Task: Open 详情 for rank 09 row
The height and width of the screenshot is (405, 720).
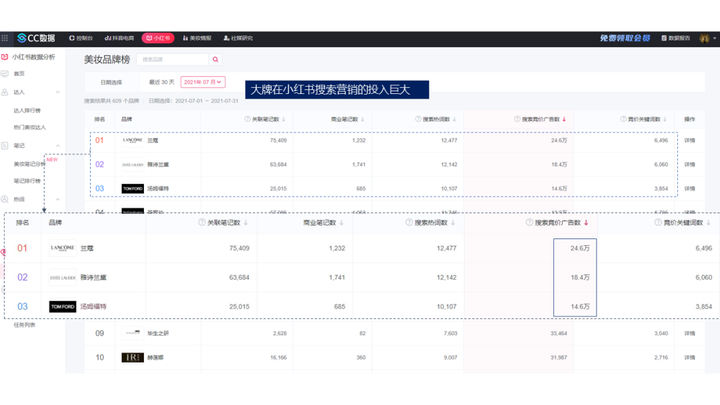Action: tap(690, 333)
